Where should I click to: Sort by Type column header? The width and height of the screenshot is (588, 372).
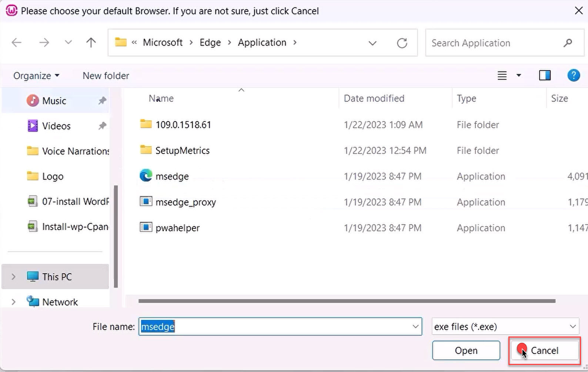(x=466, y=98)
